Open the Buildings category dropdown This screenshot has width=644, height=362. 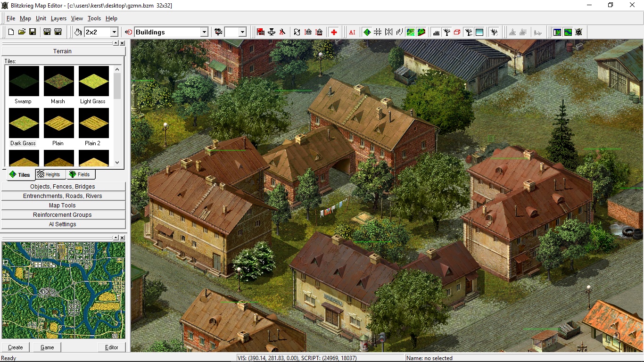(204, 32)
